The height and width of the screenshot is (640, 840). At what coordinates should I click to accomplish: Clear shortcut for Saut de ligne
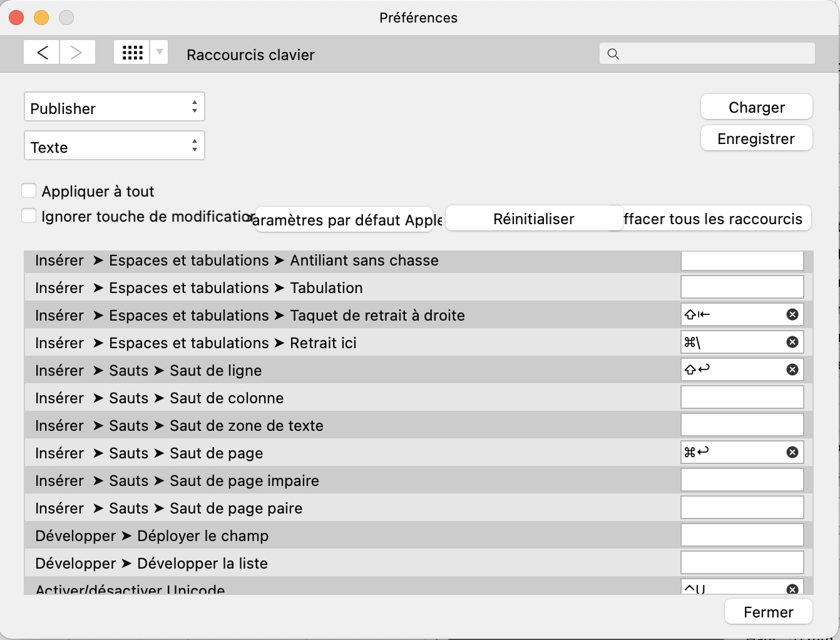pos(792,369)
